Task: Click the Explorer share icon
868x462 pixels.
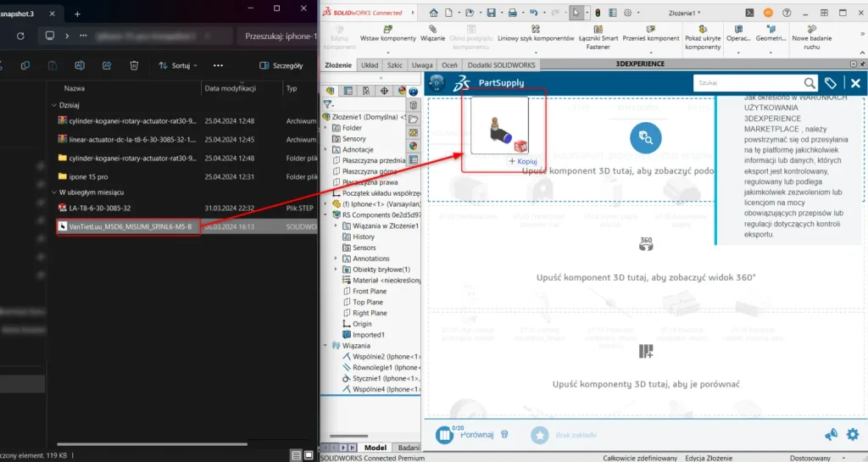Action: click(107, 65)
